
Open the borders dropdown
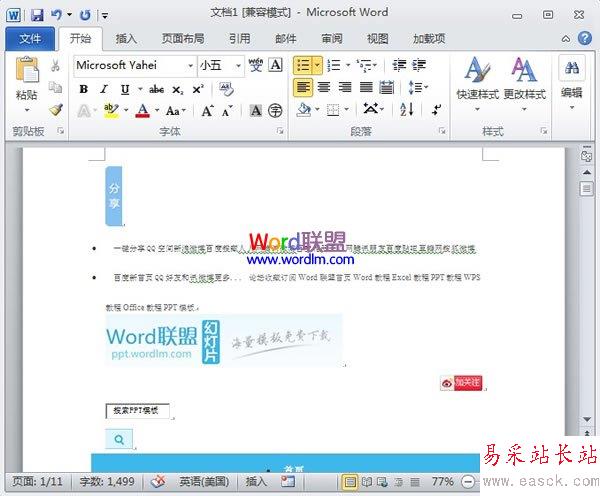(x=346, y=110)
